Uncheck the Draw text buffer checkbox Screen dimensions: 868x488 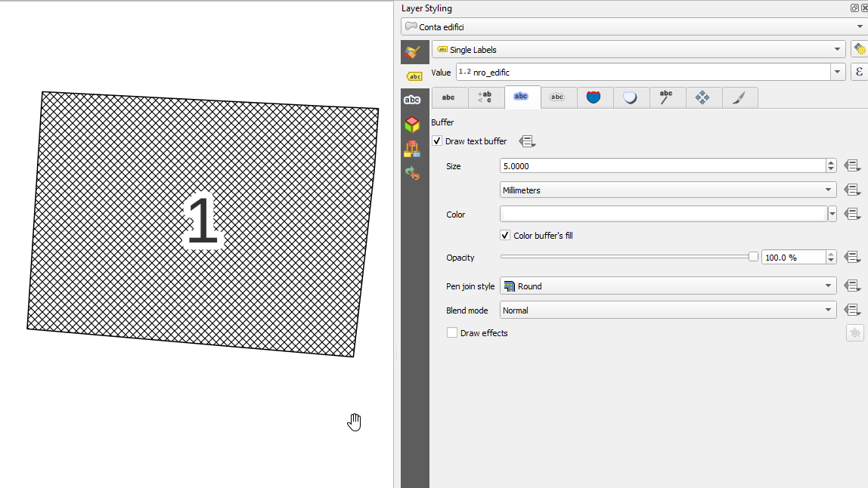[x=437, y=141]
